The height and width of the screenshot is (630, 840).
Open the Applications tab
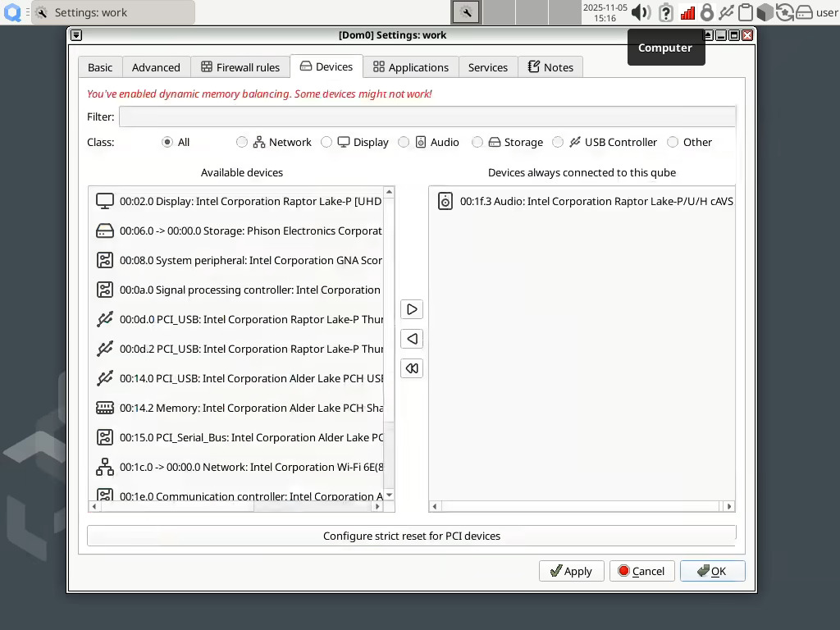[x=411, y=67]
